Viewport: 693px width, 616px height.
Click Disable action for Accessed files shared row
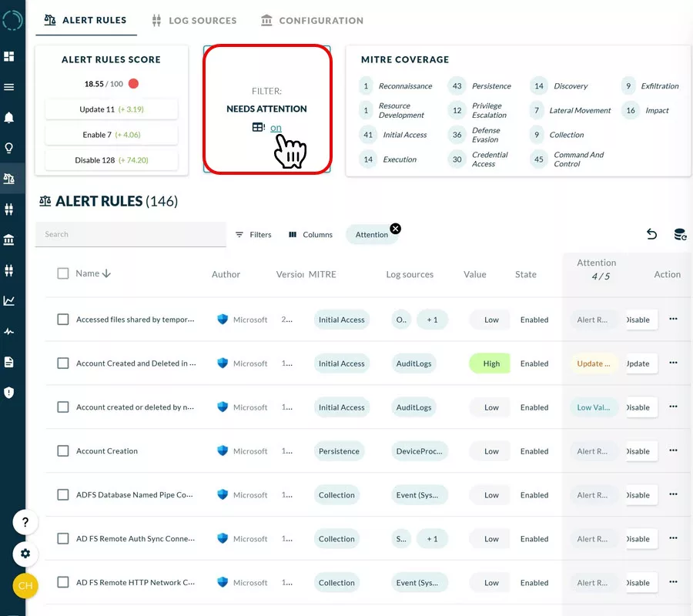click(x=641, y=320)
